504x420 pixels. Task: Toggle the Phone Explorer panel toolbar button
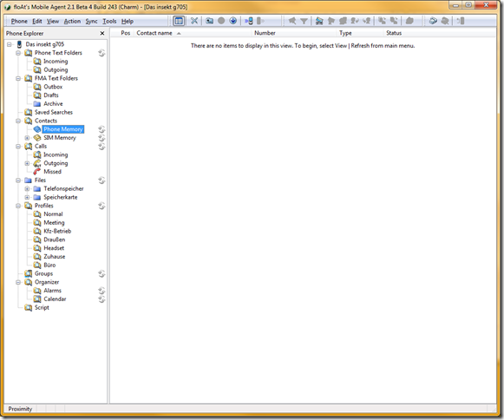tap(179, 21)
